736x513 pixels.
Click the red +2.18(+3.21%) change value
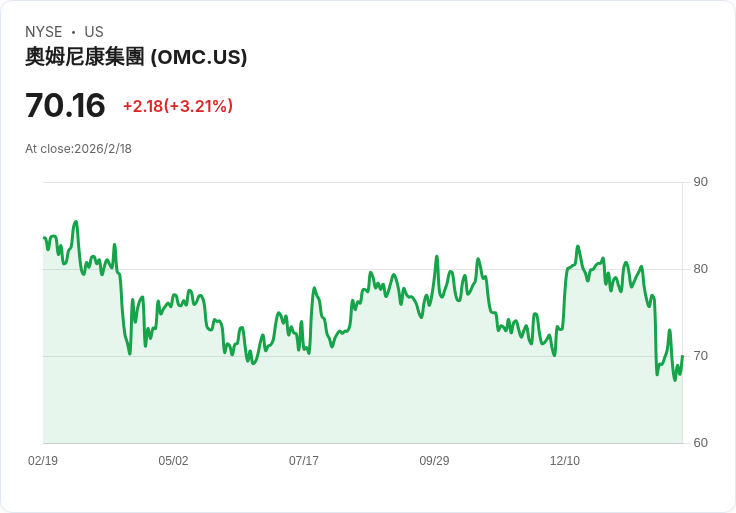click(178, 106)
